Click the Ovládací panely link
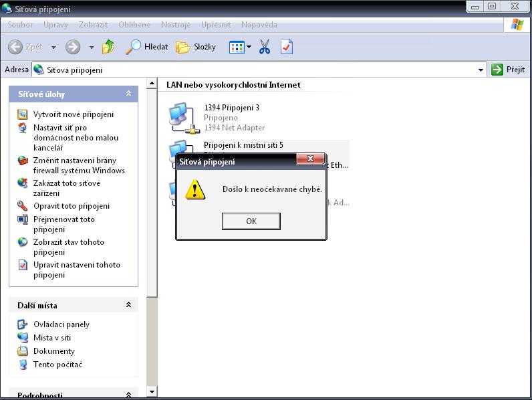This screenshot has width=532, height=400. click(x=61, y=324)
